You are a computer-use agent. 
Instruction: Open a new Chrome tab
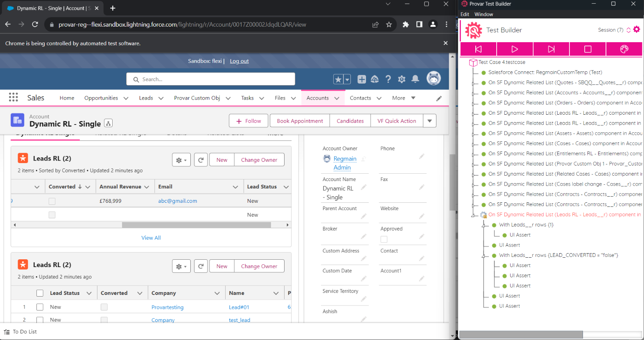tap(113, 8)
